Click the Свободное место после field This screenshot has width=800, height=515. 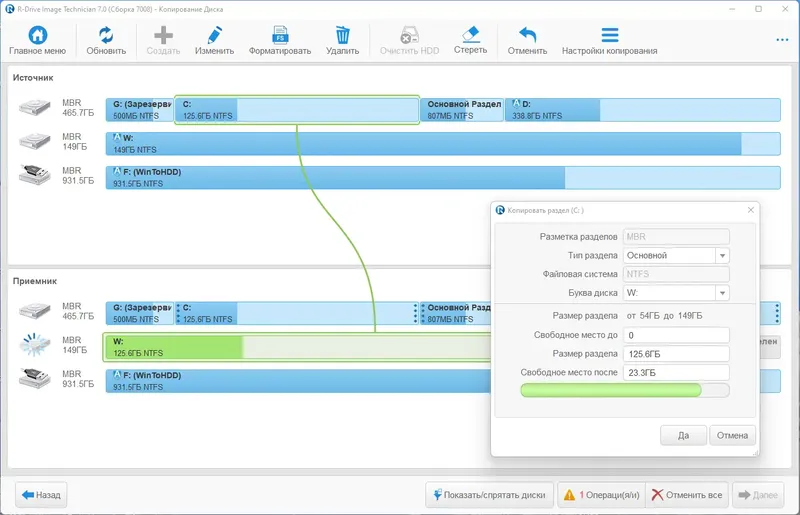[x=676, y=373]
